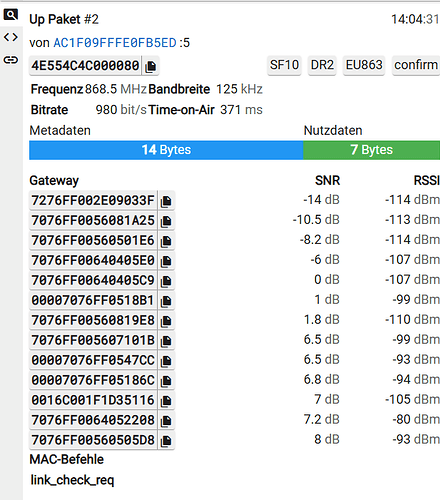
Task: Copy gateway ID 7076FF00560505D8
Action: [166, 441]
